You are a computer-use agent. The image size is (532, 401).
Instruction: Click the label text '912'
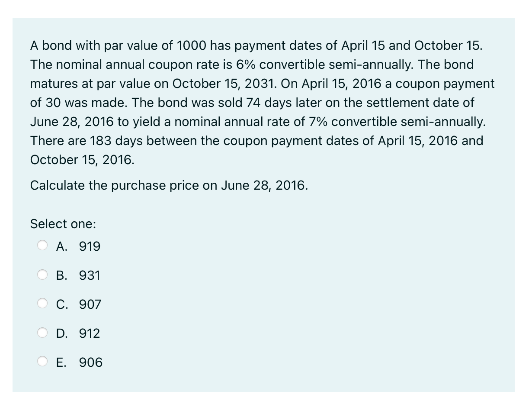pos(90,333)
